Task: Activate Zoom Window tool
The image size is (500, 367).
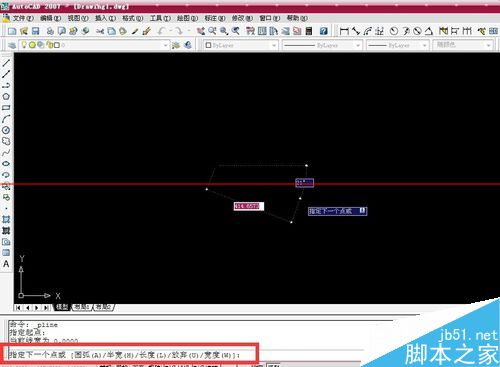Action: point(224,31)
